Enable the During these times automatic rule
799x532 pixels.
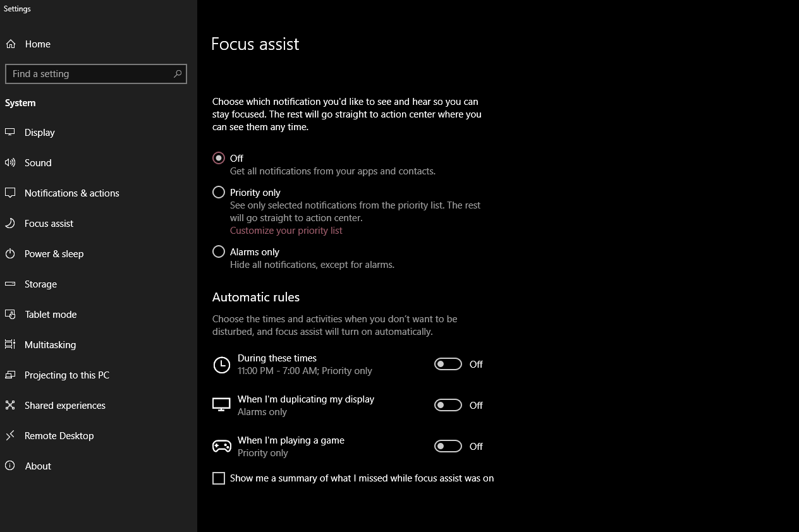click(x=448, y=364)
